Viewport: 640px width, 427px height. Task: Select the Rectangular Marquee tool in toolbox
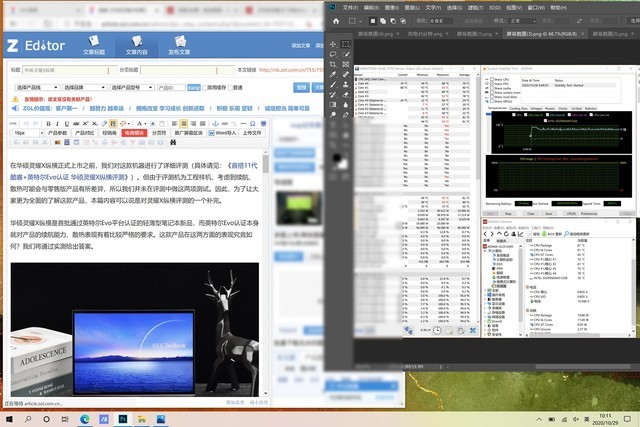click(x=346, y=44)
